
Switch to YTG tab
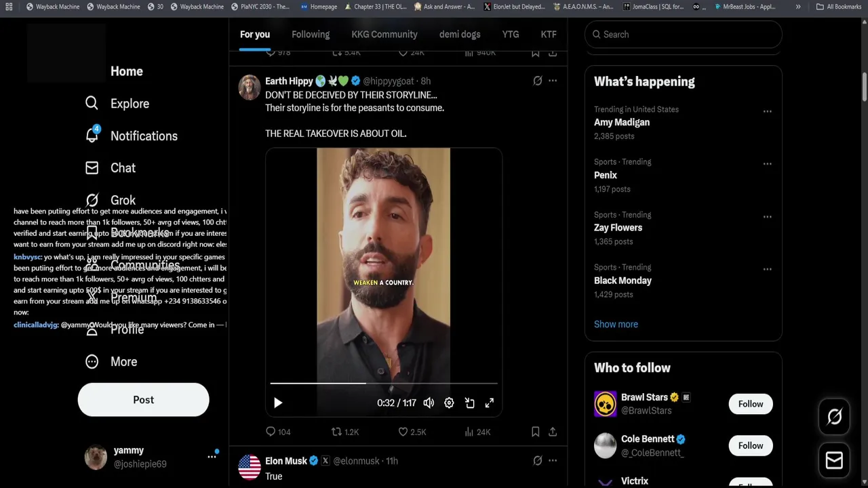click(x=511, y=35)
